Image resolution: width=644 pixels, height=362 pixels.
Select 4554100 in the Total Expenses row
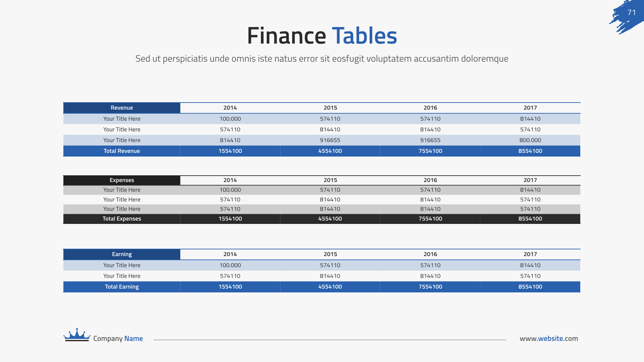pyautogui.click(x=330, y=219)
